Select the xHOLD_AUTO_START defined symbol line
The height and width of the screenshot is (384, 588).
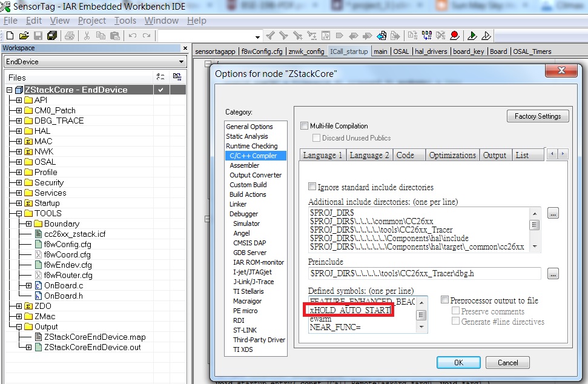[350, 310]
